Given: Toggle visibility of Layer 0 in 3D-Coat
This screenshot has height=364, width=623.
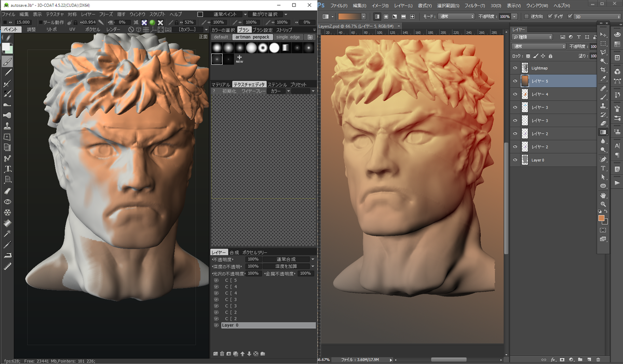Looking at the screenshot, I should [216, 325].
